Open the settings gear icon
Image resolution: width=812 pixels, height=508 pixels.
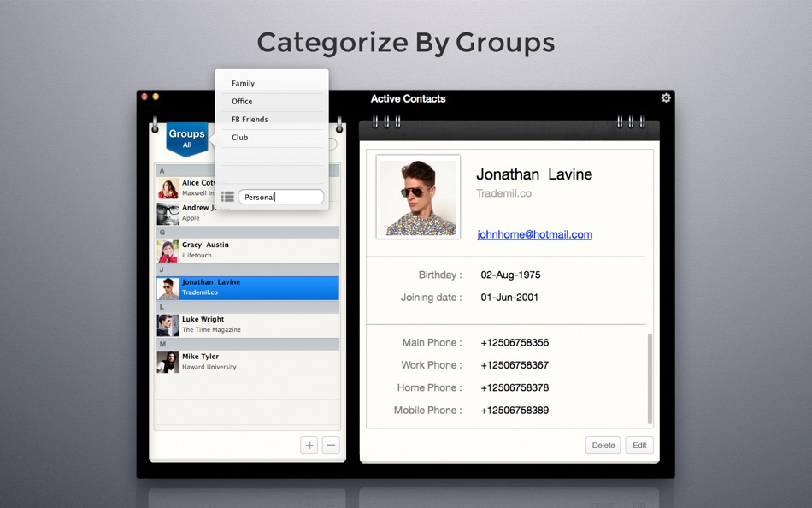point(666,97)
